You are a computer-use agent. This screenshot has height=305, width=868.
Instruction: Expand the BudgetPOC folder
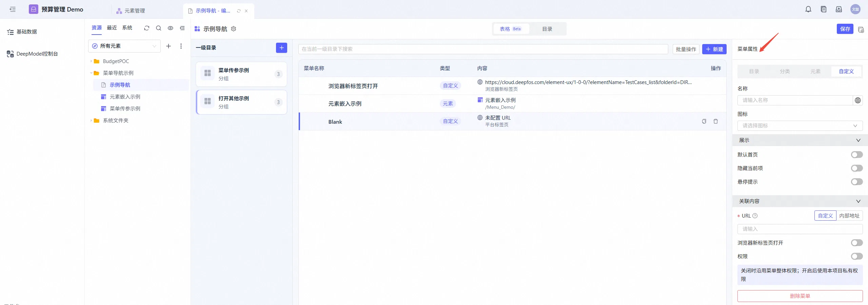click(91, 61)
